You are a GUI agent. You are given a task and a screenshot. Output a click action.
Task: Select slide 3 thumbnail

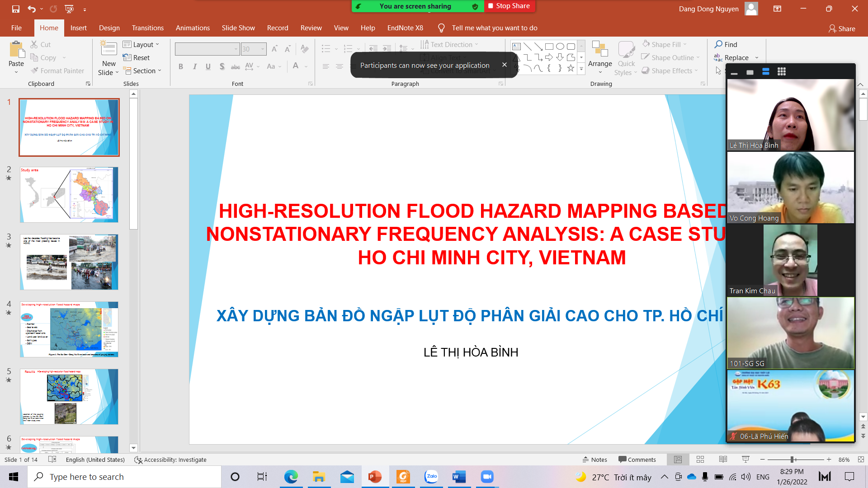69,262
